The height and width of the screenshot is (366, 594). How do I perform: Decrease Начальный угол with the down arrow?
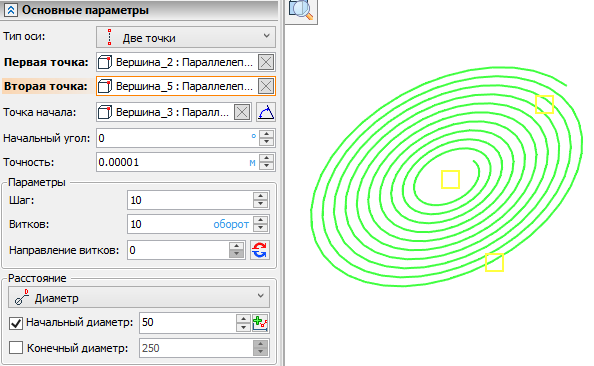pos(267,142)
